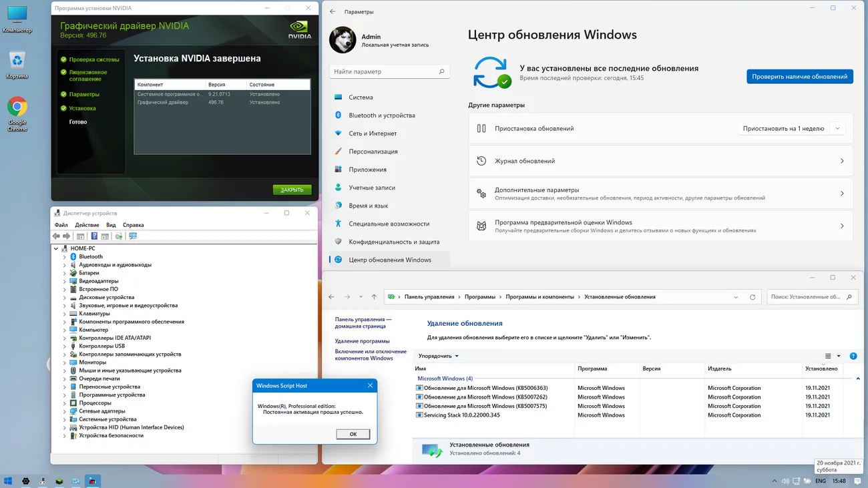
Task: Open the Компьютер desktop icon
Action: tap(17, 19)
